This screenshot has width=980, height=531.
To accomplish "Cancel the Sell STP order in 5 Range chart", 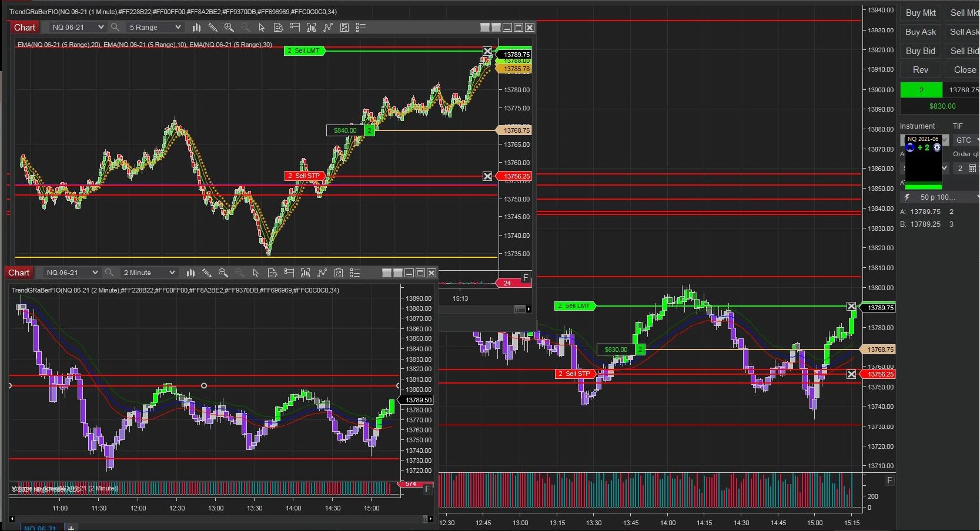I will click(487, 176).
